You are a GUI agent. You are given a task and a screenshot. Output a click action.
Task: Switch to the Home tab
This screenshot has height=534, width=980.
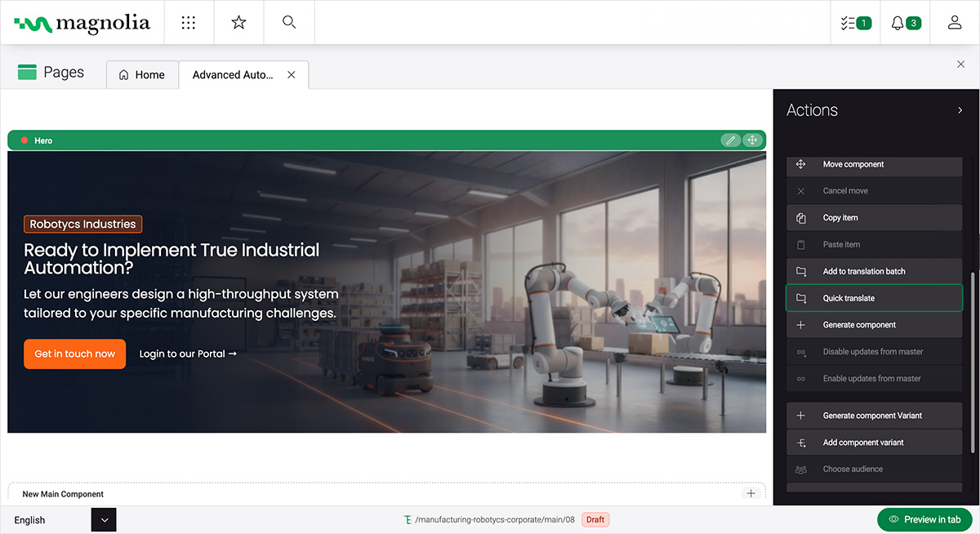(142, 74)
